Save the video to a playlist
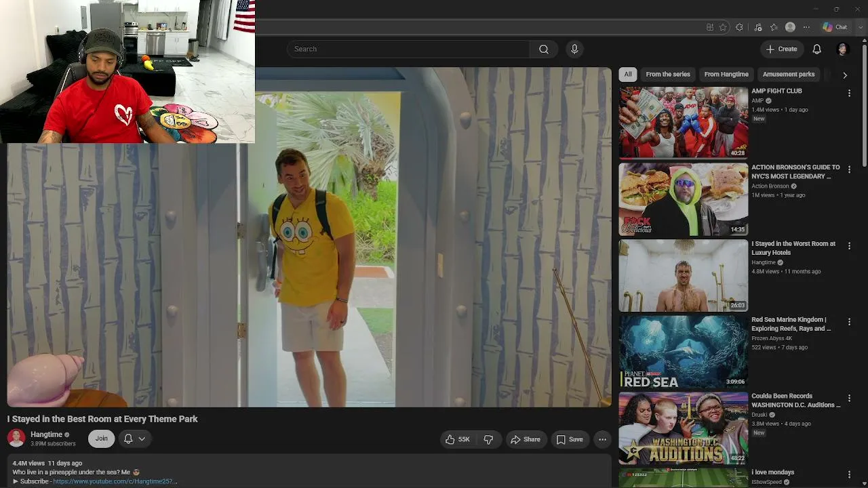868x488 pixels. tap(570, 439)
